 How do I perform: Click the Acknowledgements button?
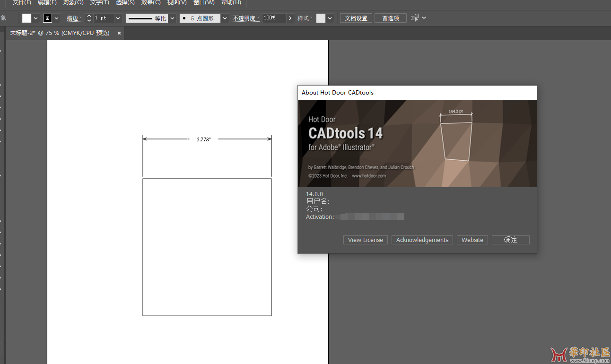click(x=422, y=240)
